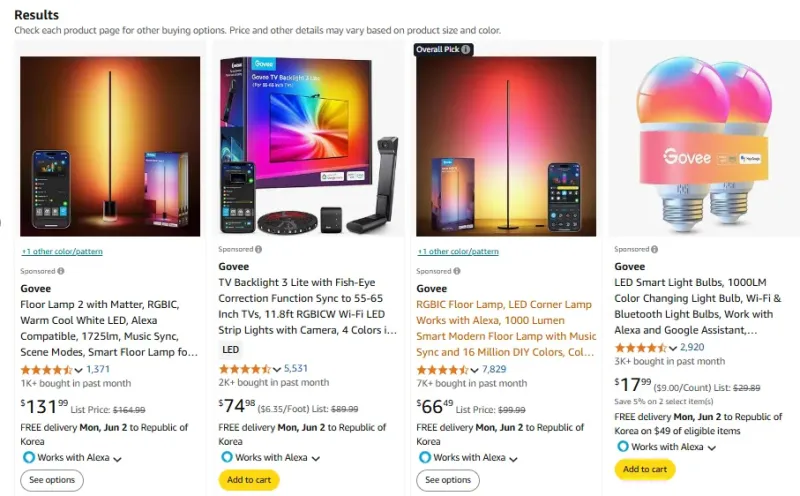800x496 pixels.
Task: Click Sponsored info icon for LED Smart Light Bulbs
Action: [x=654, y=249]
